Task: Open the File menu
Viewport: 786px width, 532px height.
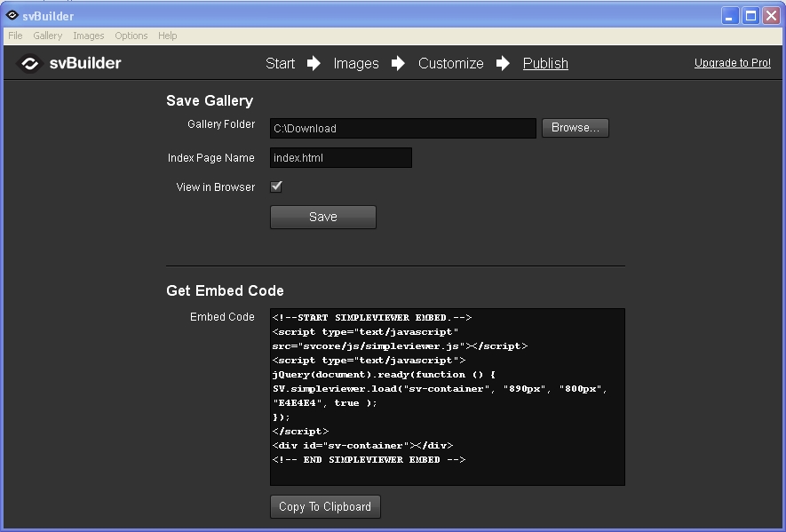Action: (15, 36)
